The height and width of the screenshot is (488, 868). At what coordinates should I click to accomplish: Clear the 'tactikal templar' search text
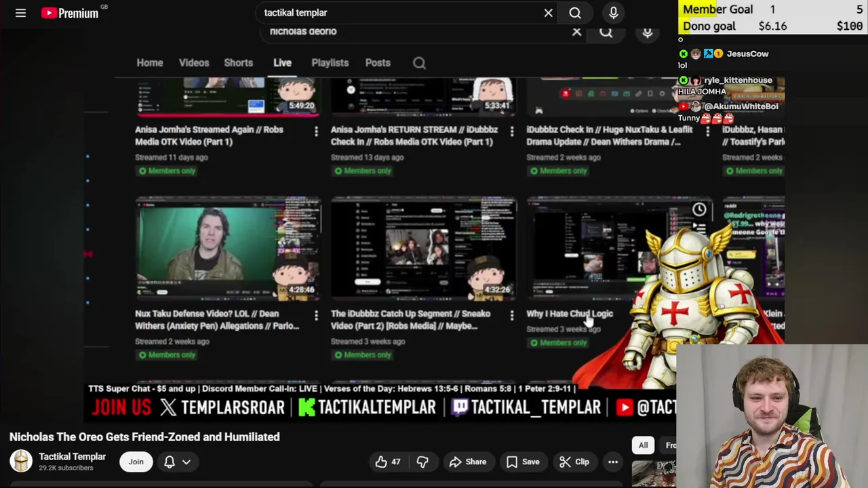click(549, 13)
